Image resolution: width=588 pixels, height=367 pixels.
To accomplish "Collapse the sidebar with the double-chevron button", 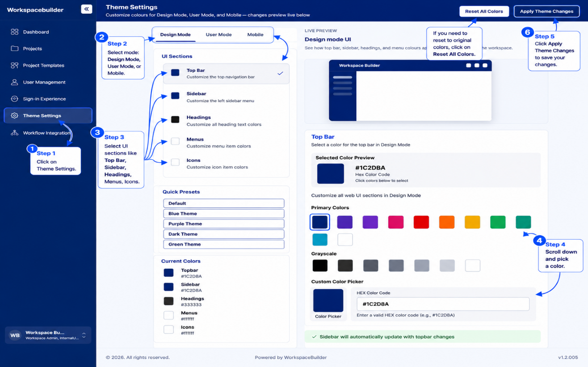I will (87, 9).
